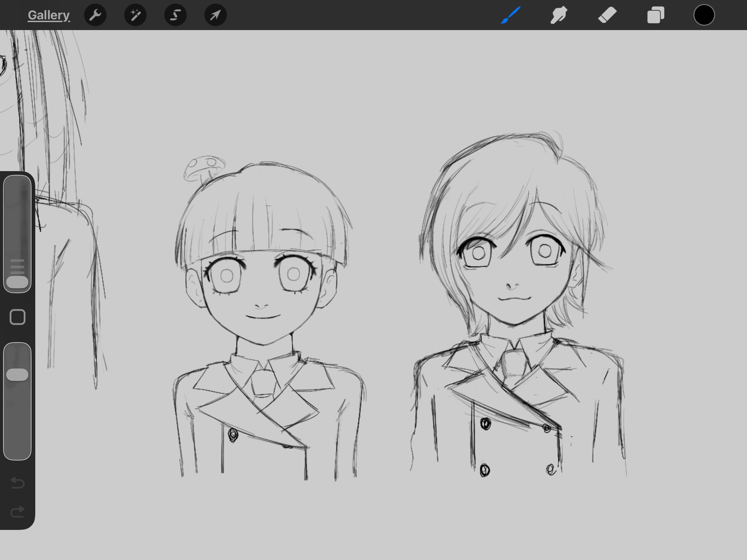Viewport: 747px width, 560px height.
Task: Select the Smudge tool
Action: [559, 15]
